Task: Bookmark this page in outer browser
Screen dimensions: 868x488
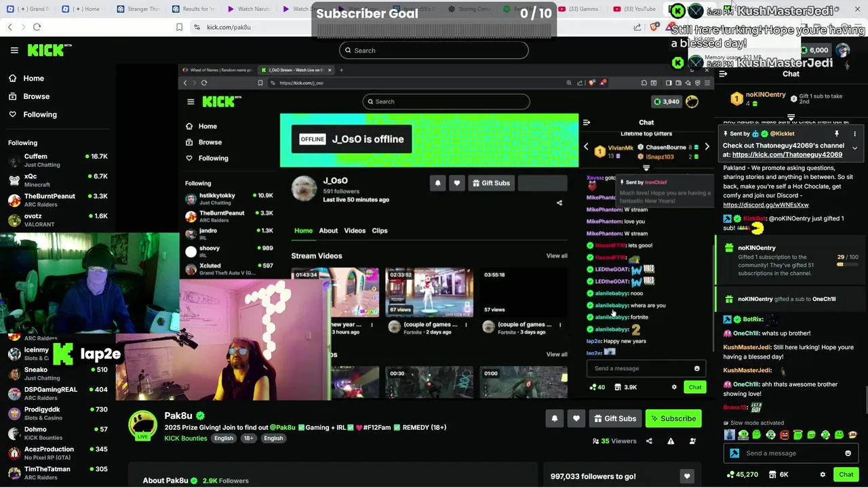Action: tap(179, 27)
